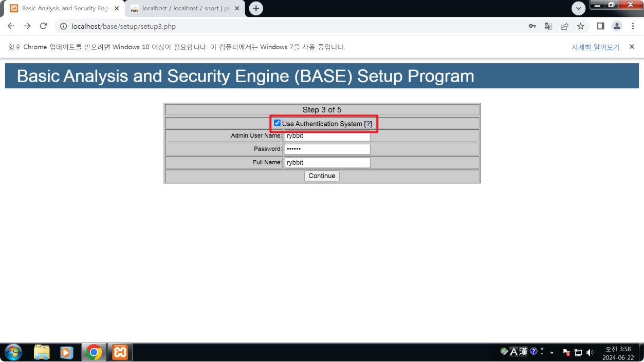The height and width of the screenshot is (362, 644).
Task: Click the Admin User Name field
Action: [327, 136]
